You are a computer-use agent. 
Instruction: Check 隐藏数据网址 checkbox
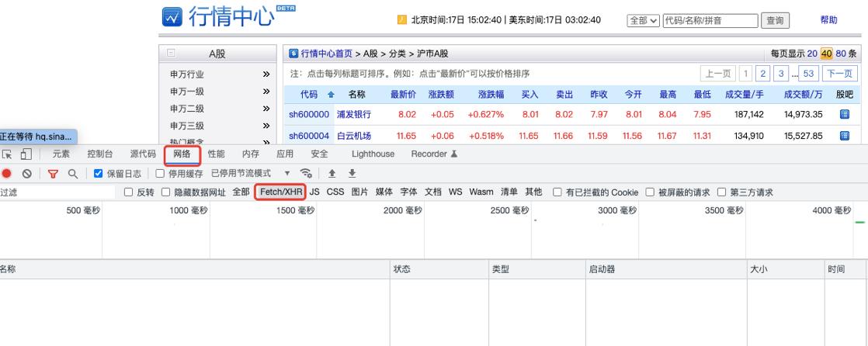tap(165, 192)
